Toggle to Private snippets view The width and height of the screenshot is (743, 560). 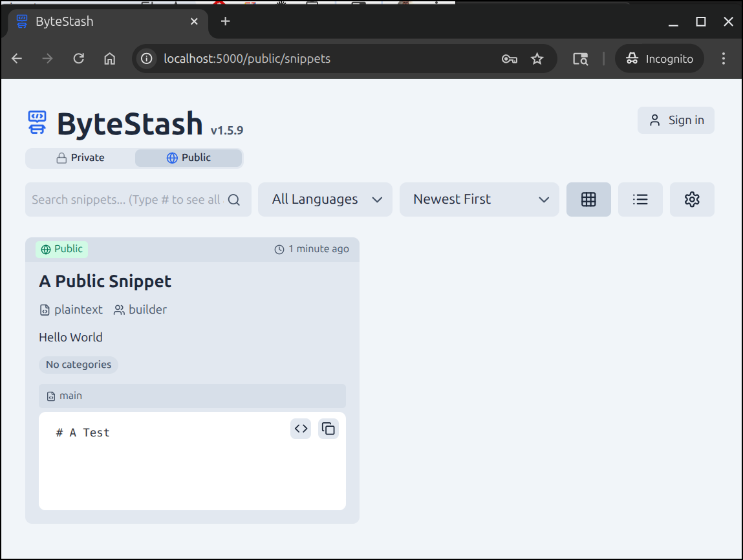pos(80,158)
